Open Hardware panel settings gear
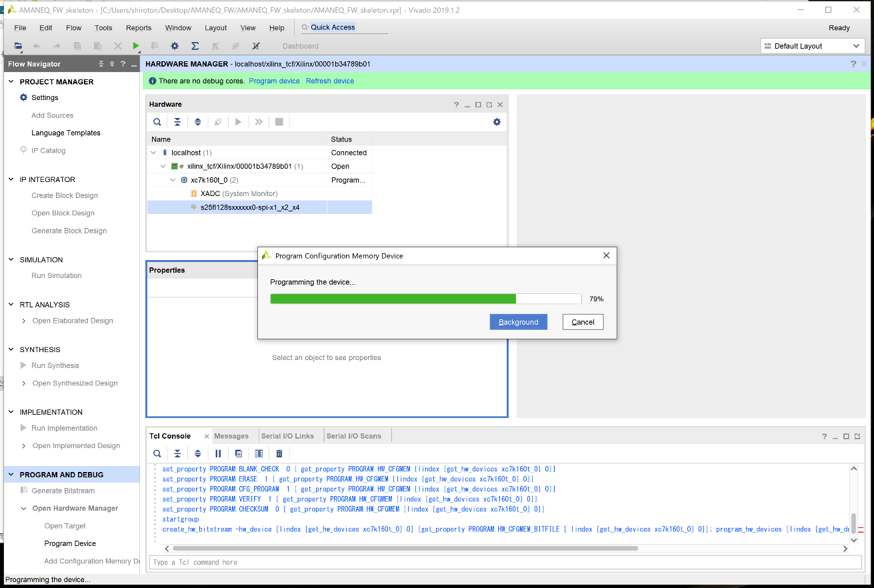The width and height of the screenshot is (874, 588). 497,122
